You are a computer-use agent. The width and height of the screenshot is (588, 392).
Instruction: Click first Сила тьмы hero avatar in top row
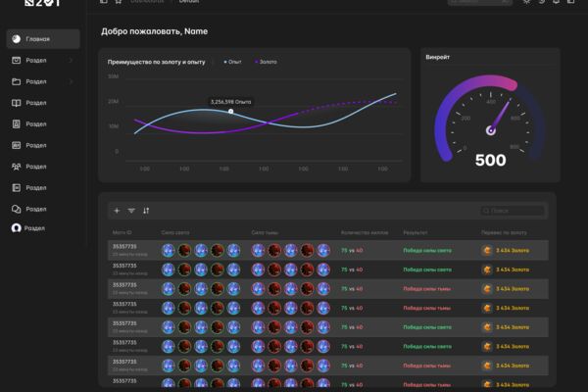[258, 250]
